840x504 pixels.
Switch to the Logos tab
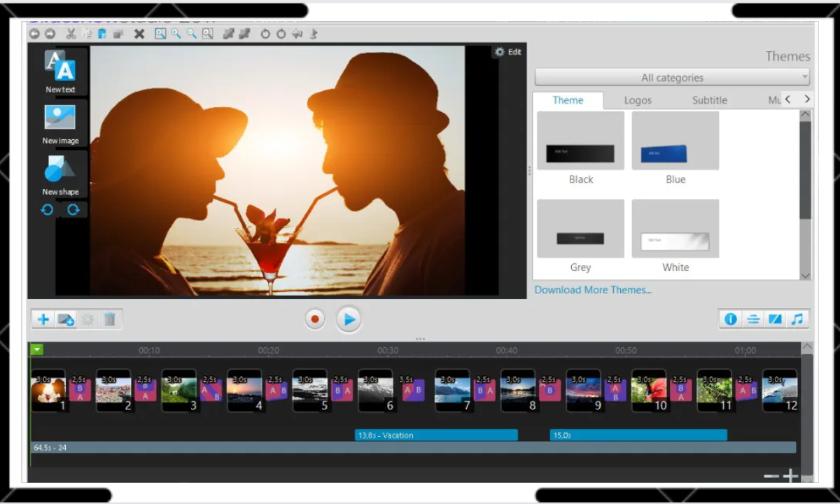coord(638,100)
